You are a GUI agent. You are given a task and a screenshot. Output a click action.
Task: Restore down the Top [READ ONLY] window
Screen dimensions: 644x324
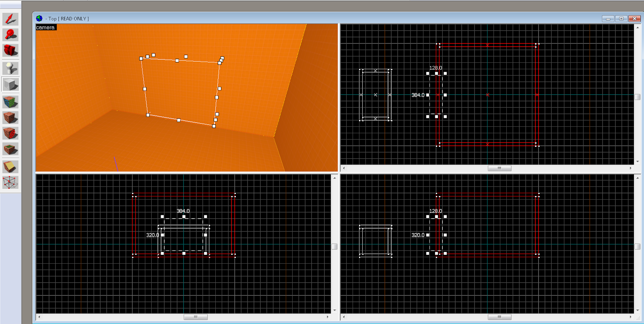pyautogui.click(x=621, y=19)
